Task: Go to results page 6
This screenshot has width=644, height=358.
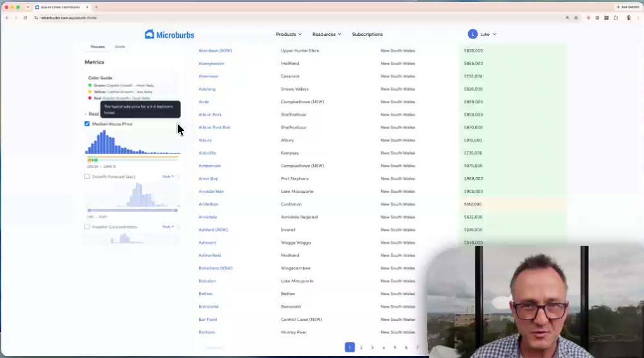Action: tap(406, 347)
